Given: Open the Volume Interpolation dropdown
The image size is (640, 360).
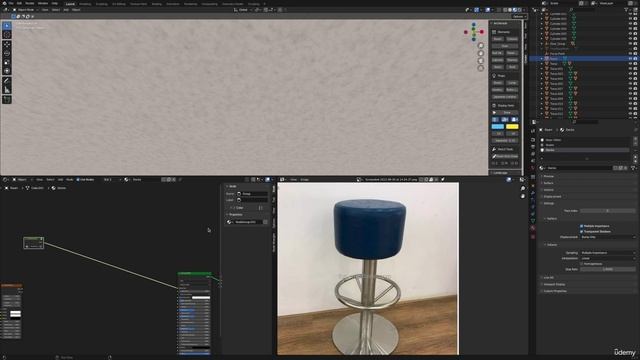Looking at the screenshot, I should [608, 258].
